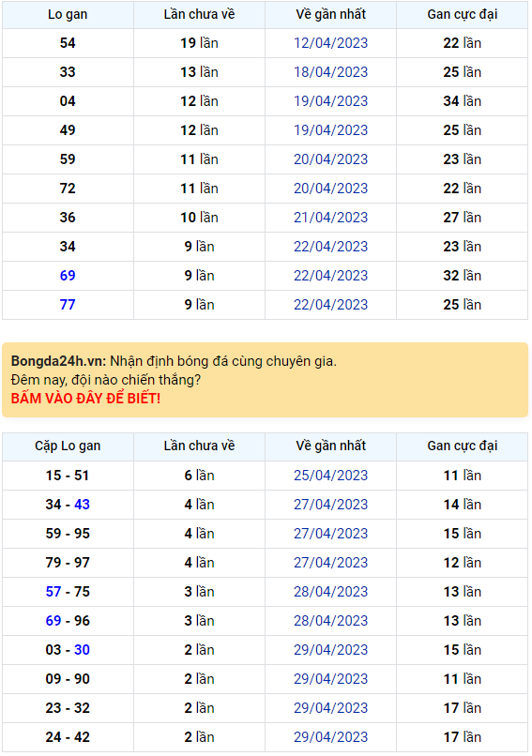The width and height of the screenshot is (532, 756).
Task: Select '34 lần' maximum in row 04
Action: click(x=462, y=101)
